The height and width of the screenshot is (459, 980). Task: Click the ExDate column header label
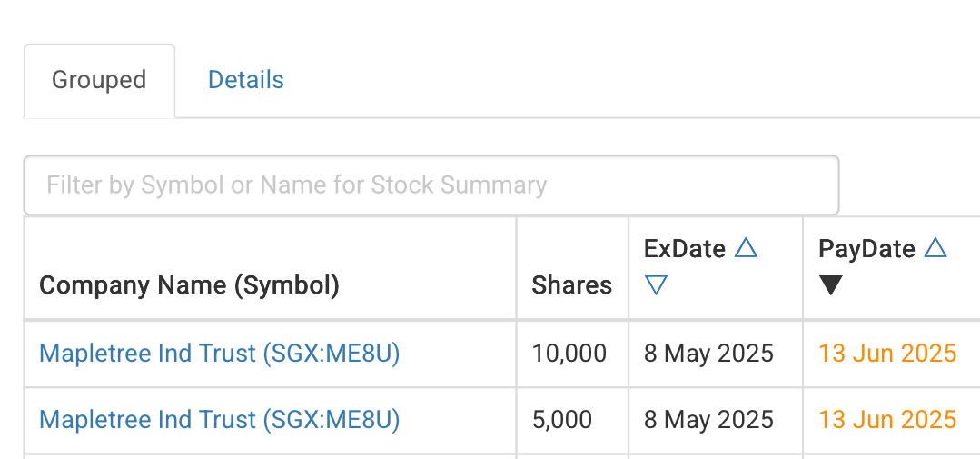685,249
